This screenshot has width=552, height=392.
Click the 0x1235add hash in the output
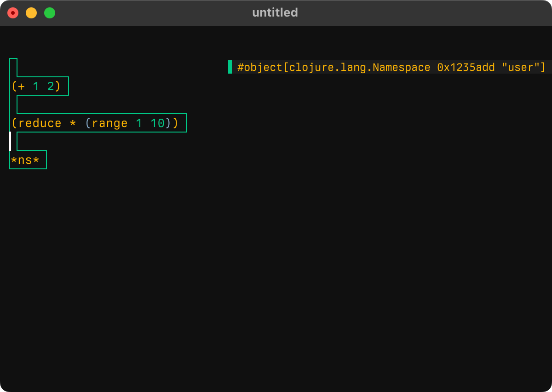point(466,68)
